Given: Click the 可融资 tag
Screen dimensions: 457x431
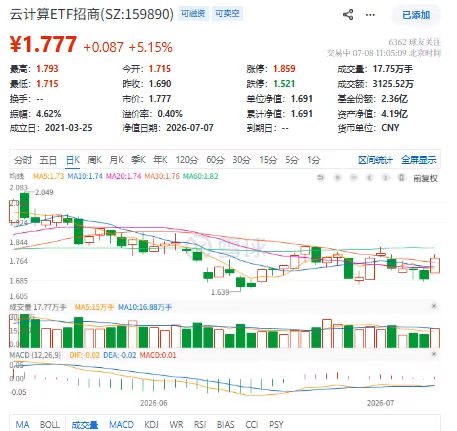Looking at the screenshot, I should pyautogui.click(x=193, y=14).
